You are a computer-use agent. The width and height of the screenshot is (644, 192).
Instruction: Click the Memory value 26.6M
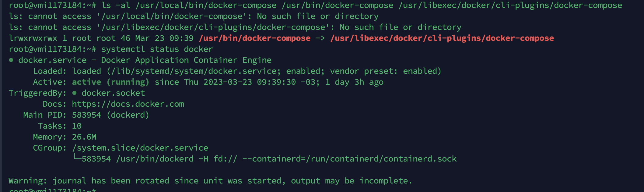[84, 137]
